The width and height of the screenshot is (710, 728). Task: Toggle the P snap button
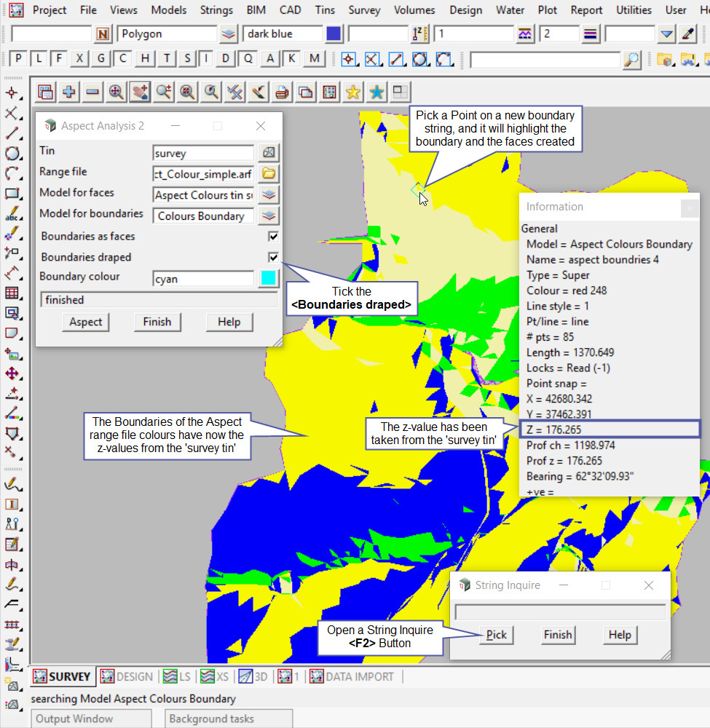18,59
